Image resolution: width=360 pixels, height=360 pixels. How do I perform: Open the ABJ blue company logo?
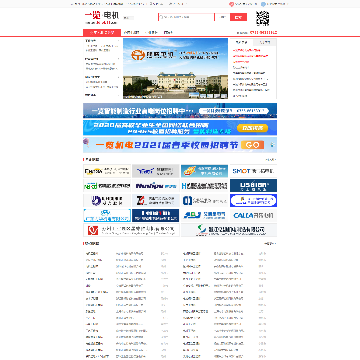(x=205, y=215)
